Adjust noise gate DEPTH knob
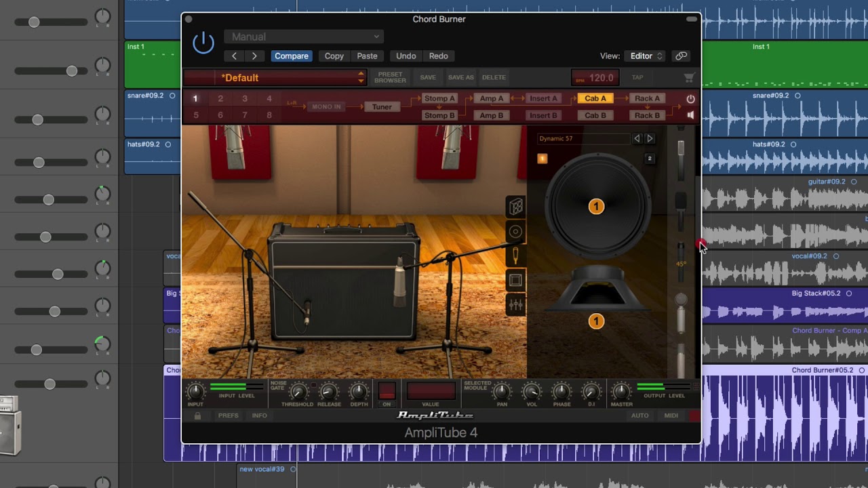 359,391
